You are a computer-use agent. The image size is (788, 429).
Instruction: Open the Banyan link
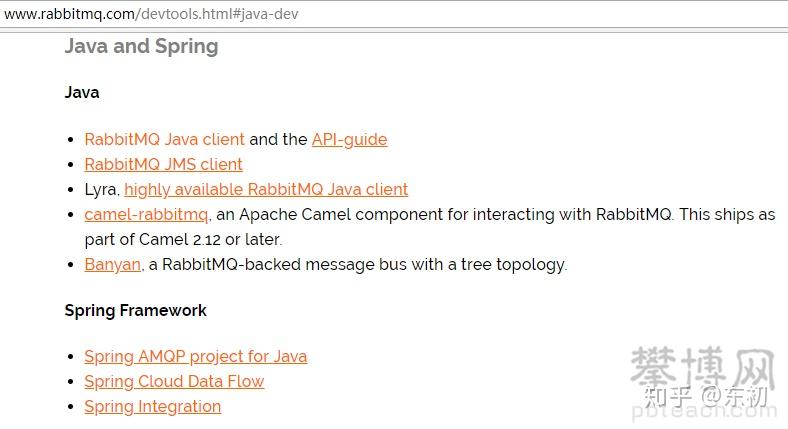[112, 265]
